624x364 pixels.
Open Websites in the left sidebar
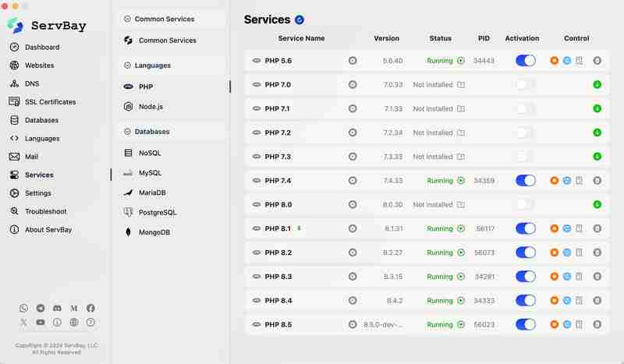pos(39,65)
